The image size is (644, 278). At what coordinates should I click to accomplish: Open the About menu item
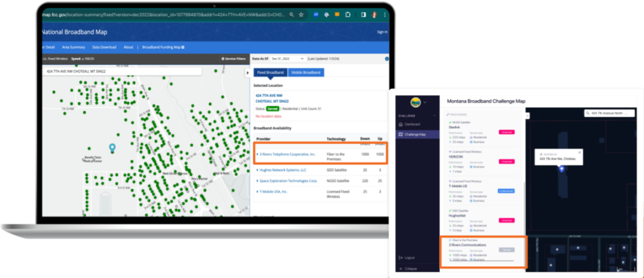[128, 47]
